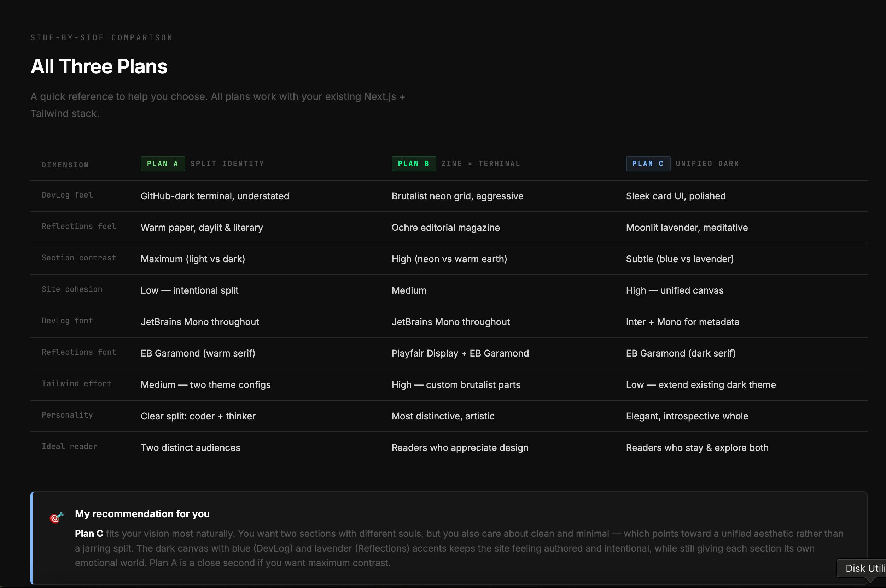Click the 'All Three Plans' heading
The image size is (886, 588).
99,67
